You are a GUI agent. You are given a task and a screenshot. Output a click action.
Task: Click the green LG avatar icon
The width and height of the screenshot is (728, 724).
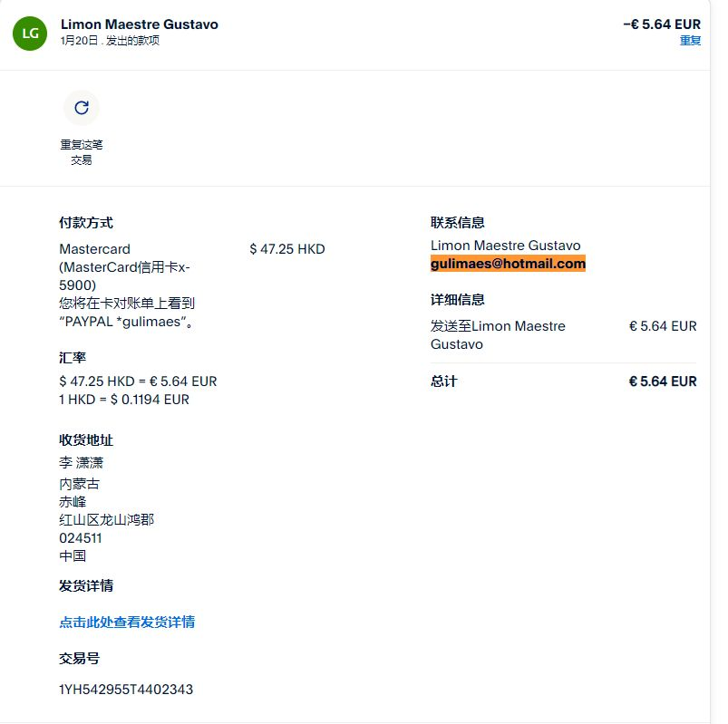[30, 33]
